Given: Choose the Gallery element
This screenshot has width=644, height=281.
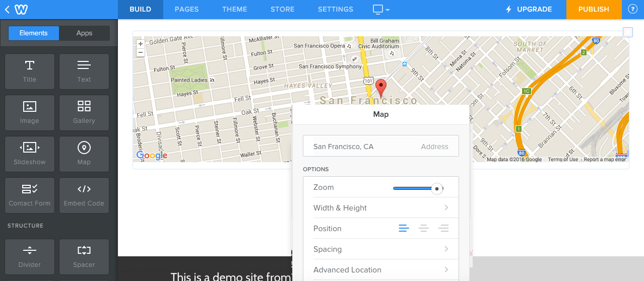Looking at the screenshot, I should tap(84, 112).
